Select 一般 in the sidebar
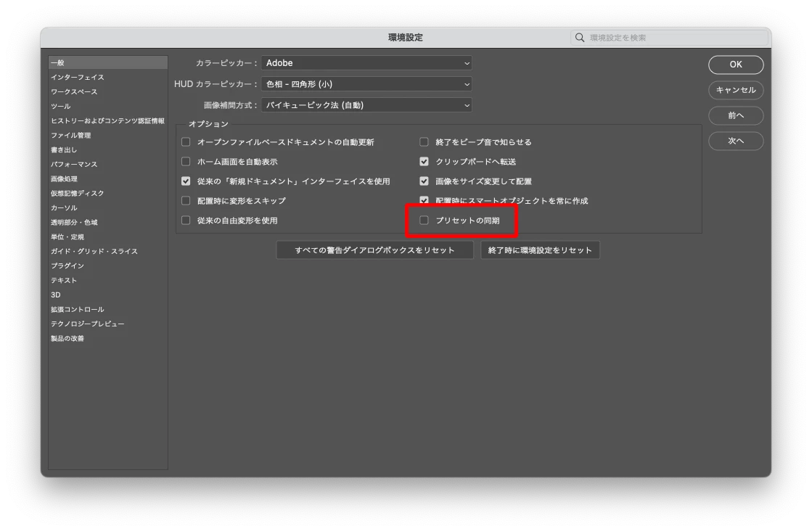This screenshot has width=812, height=531. point(107,62)
